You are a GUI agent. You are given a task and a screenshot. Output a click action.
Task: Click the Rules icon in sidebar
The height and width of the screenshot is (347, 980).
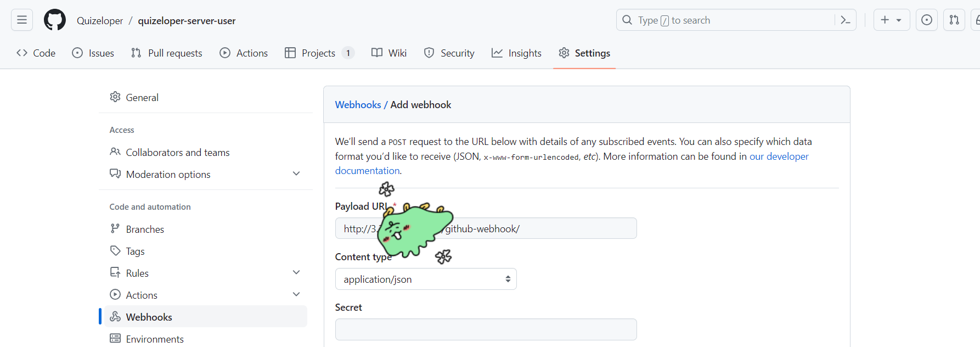pos(115,273)
